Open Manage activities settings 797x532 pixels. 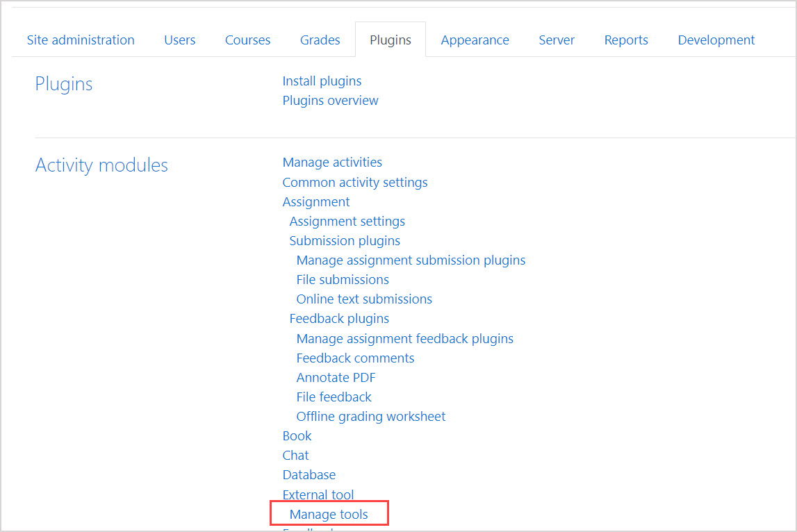click(x=332, y=162)
